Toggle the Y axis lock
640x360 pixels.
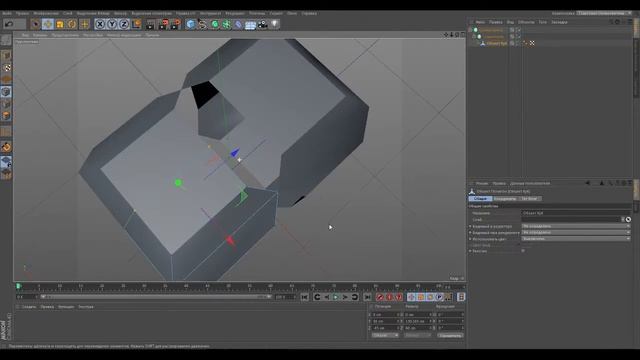pos(112,24)
